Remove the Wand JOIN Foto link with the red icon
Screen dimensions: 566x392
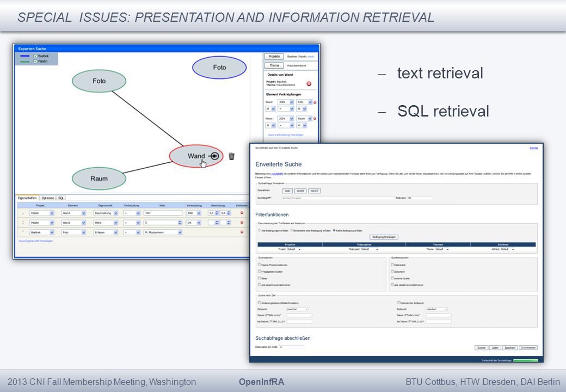315,102
